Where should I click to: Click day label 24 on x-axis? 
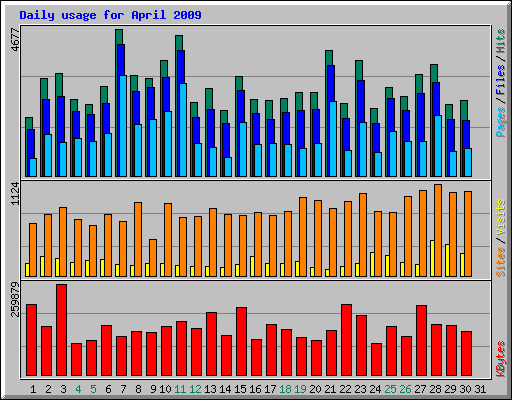coord(375,389)
